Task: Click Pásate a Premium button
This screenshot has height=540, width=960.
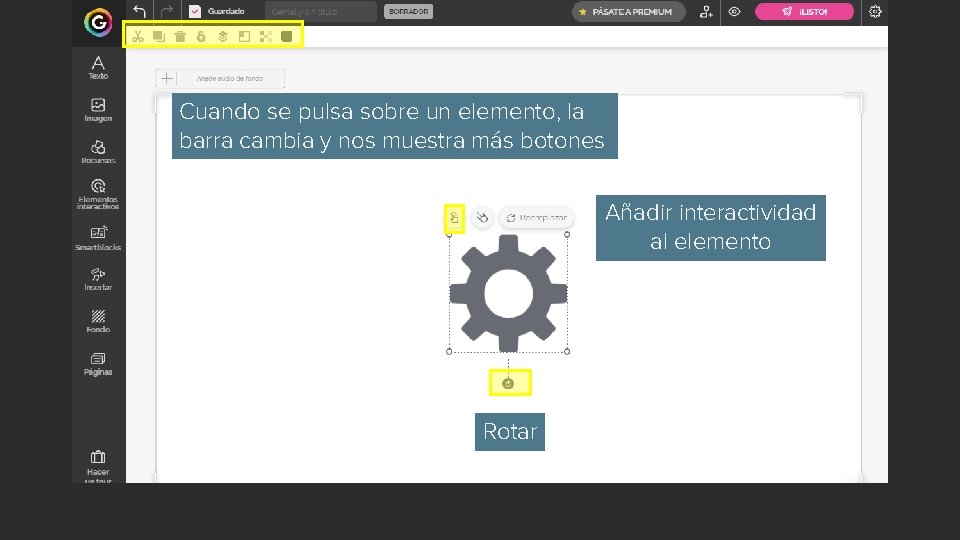Action: pos(628,12)
